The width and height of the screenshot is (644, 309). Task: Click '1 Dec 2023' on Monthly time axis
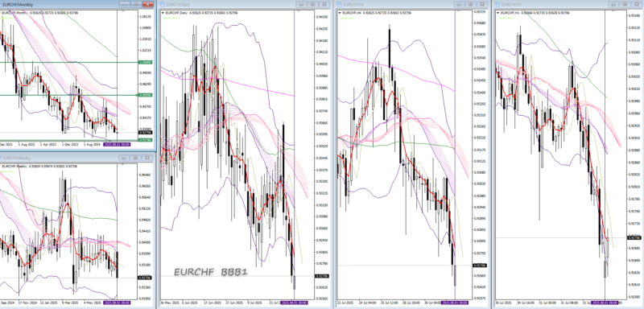(70, 145)
